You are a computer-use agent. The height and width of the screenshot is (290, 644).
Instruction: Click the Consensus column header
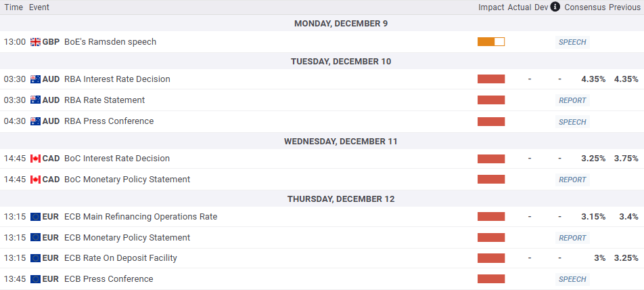pos(584,7)
